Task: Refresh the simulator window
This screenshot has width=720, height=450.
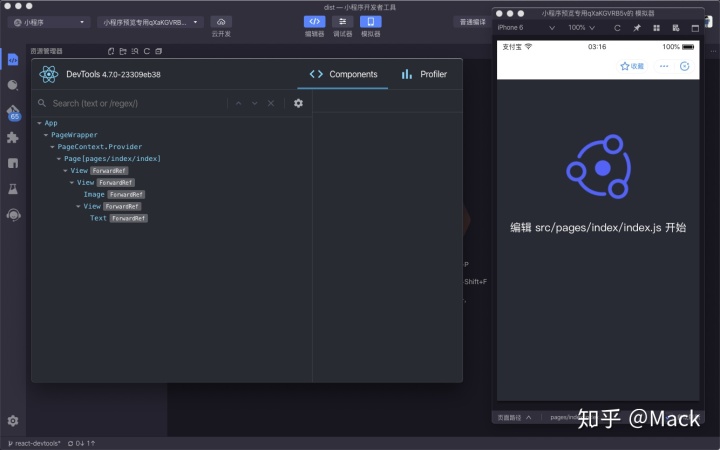Action: [x=617, y=28]
